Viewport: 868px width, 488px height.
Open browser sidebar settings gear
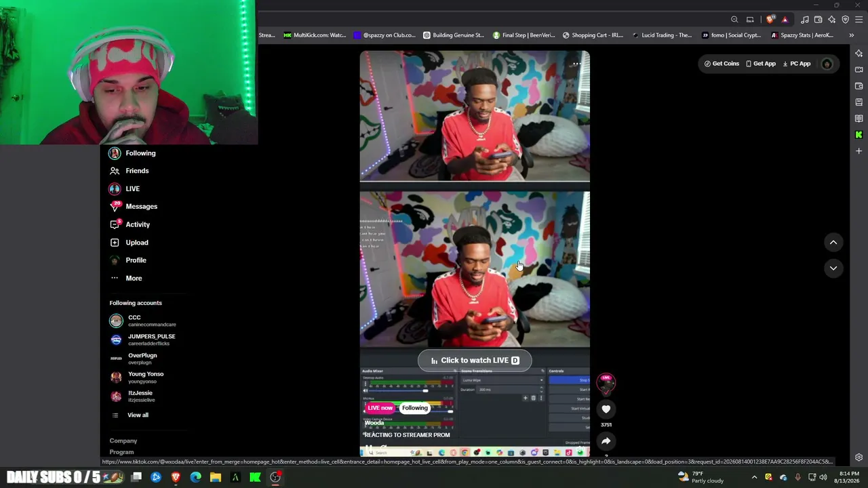point(859,457)
